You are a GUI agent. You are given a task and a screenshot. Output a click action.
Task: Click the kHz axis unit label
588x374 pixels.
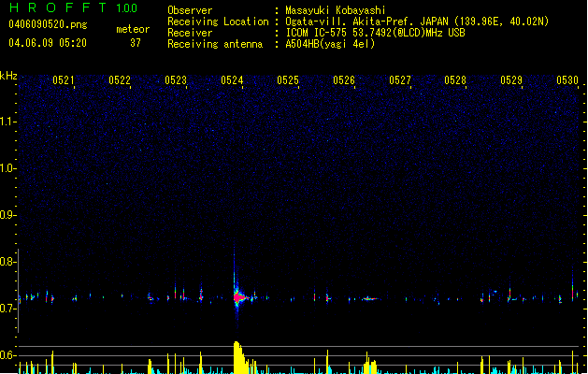[x=8, y=76]
